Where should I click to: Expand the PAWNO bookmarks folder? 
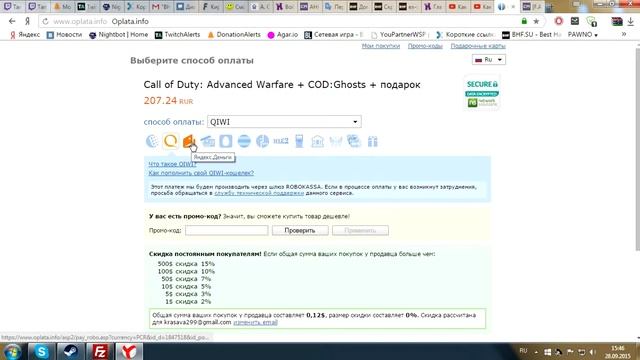(583, 35)
